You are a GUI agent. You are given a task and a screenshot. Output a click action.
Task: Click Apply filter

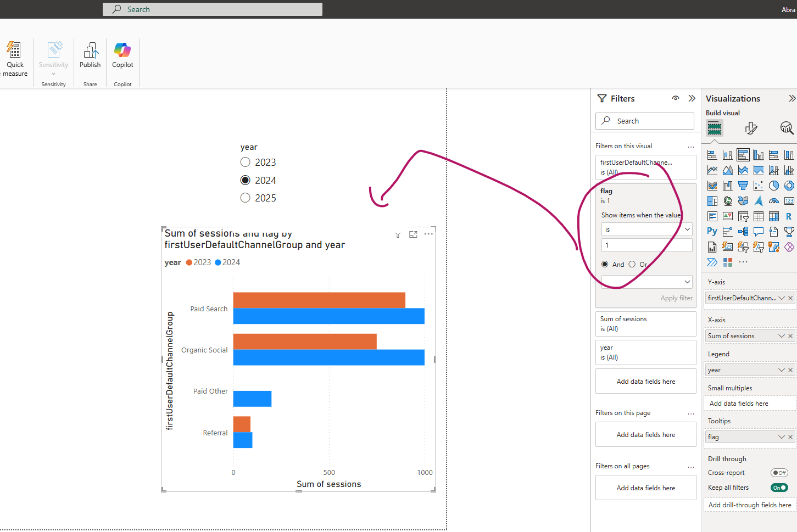(676, 298)
